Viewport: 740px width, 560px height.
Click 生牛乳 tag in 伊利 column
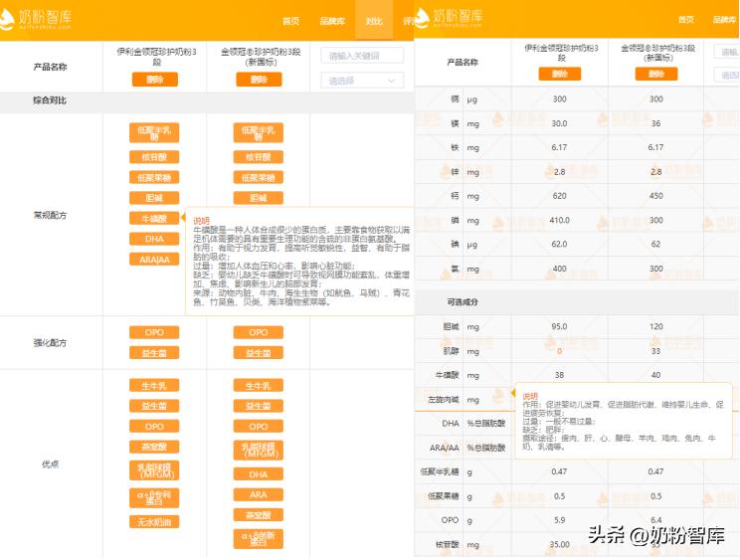pos(154,386)
